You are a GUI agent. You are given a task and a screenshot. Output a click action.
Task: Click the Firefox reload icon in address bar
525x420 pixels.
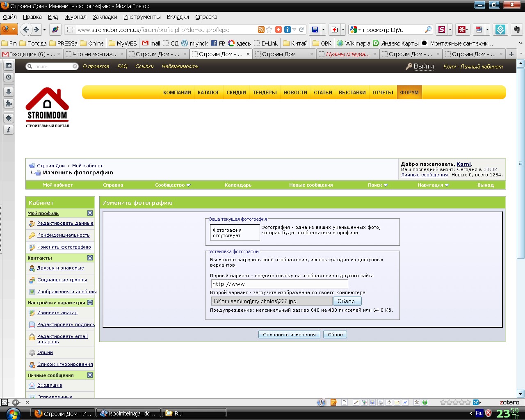pyautogui.click(x=301, y=30)
